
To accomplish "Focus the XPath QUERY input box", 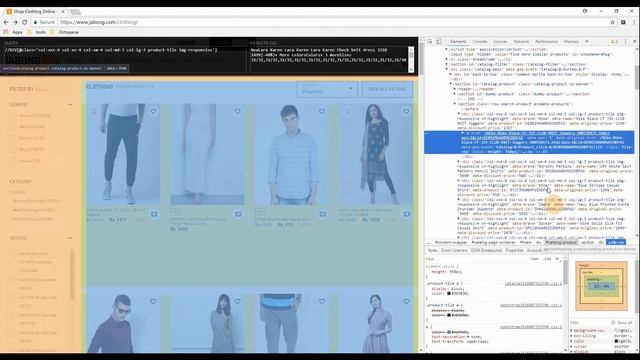I will tap(124, 59).
